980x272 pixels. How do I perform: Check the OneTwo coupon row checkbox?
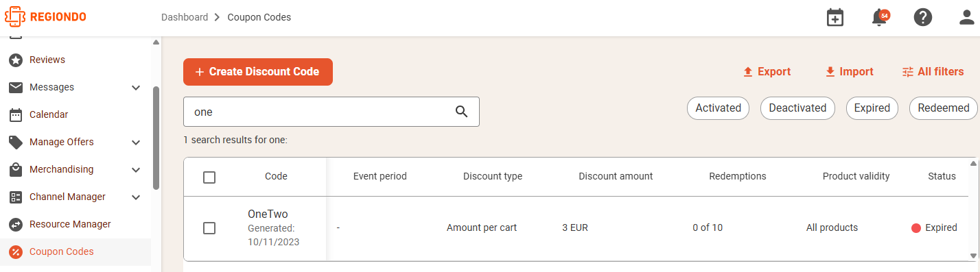209,228
